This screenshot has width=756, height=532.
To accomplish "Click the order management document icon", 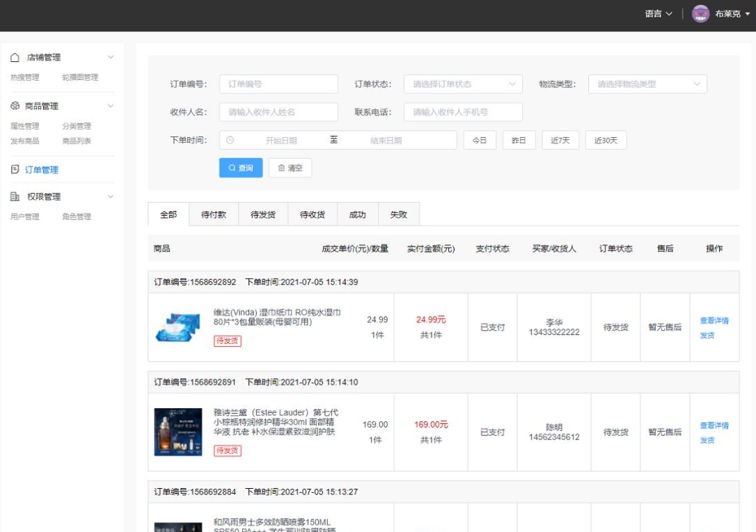I will pos(15,169).
